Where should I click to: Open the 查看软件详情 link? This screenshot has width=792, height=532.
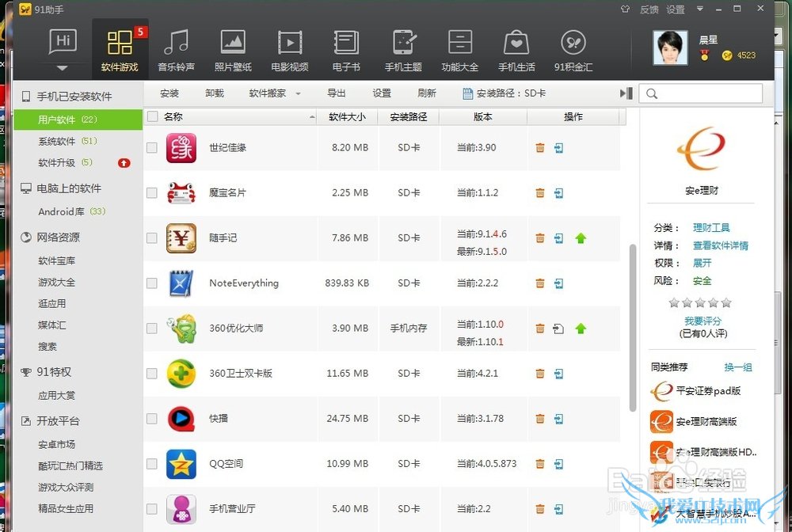[x=721, y=245]
